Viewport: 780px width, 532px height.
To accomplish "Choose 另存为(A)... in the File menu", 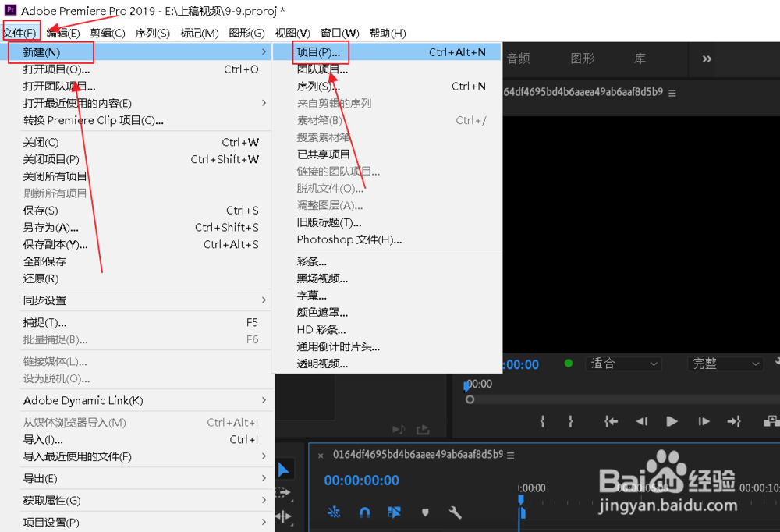I will point(136,228).
